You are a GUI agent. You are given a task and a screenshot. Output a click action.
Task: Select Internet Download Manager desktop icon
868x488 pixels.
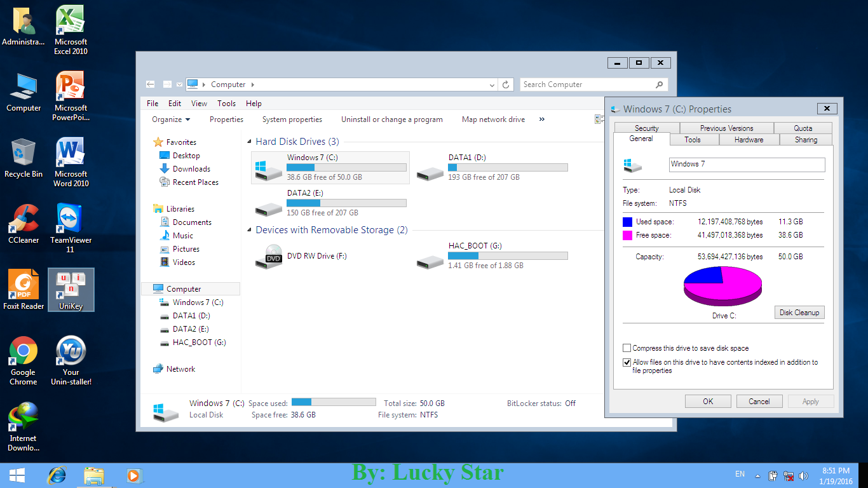pos(24,427)
